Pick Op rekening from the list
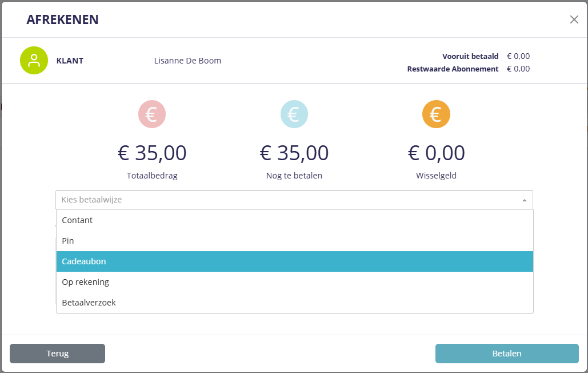This screenshot has width=588, height=373. coord(85,282)
